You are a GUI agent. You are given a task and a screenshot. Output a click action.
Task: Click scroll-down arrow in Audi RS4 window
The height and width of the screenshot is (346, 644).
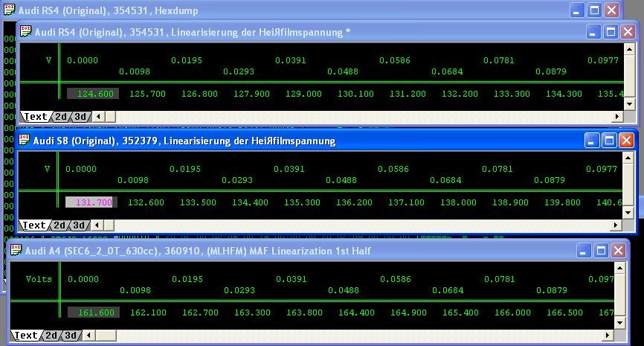point(630,104)
